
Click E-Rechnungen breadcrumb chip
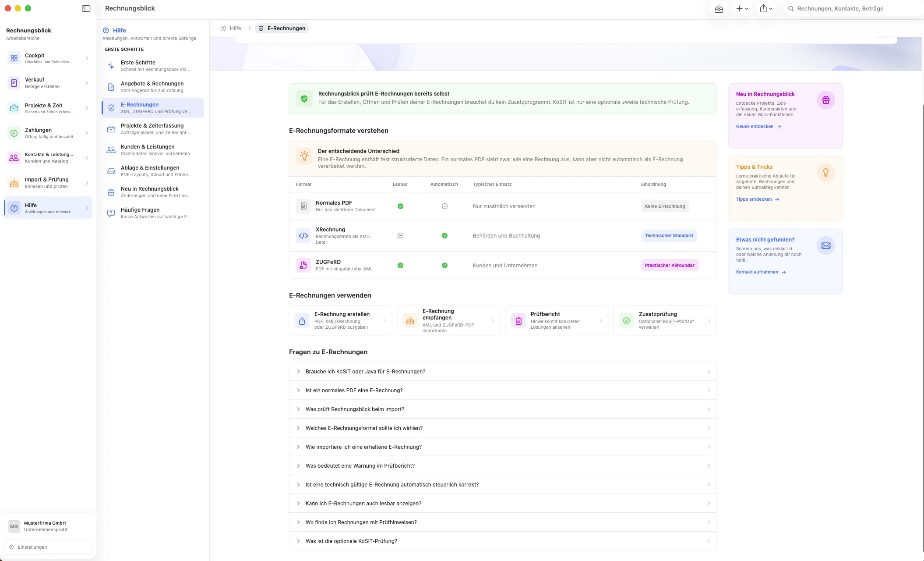tap(282, 28)
